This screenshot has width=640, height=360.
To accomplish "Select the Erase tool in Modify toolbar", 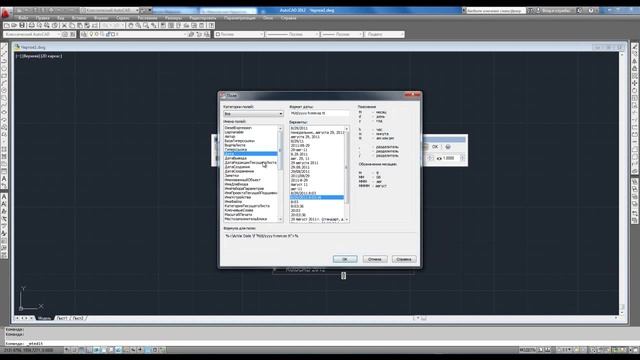I will tap(635, 46).
